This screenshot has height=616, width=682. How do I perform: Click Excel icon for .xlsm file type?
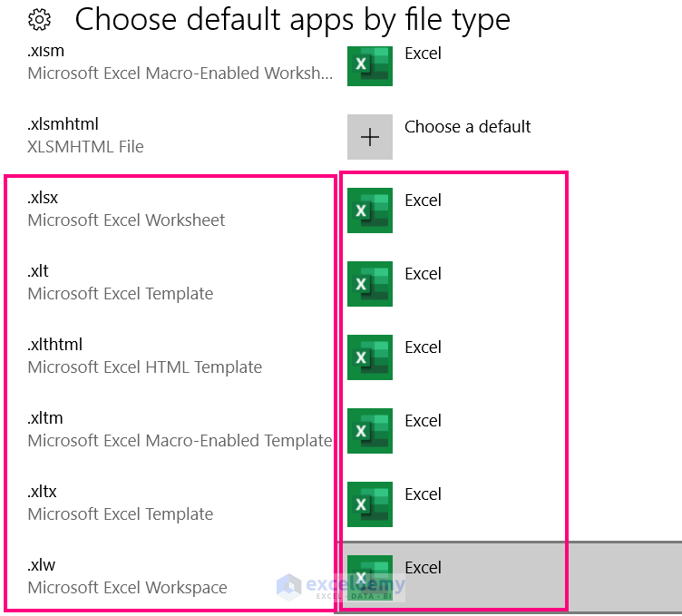[370, 65]
